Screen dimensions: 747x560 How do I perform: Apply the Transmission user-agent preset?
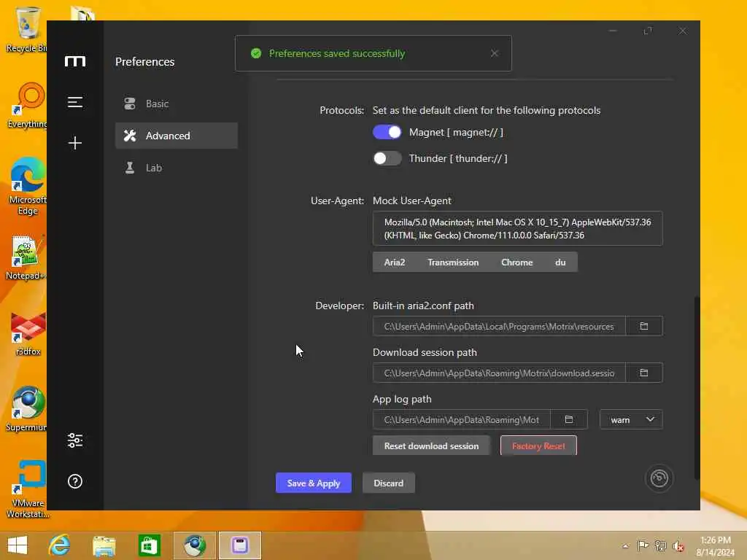point(453,262)
